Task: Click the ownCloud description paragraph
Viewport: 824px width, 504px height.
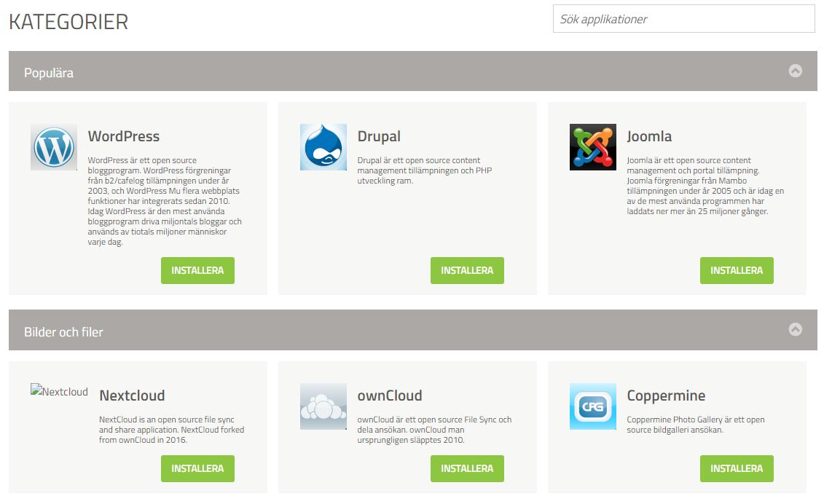Action: [x=434, y=430]
